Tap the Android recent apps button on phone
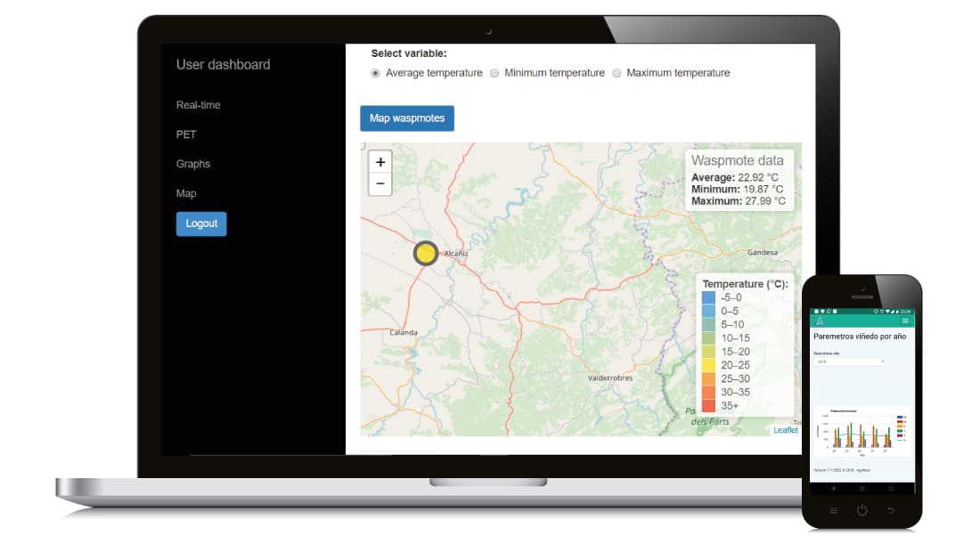Viewport: 980px width, 536px height. point(891,489)
